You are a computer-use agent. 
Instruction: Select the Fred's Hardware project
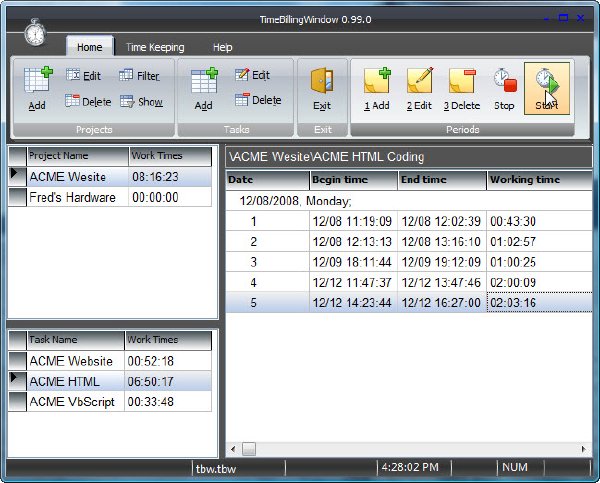click(110, 197)
